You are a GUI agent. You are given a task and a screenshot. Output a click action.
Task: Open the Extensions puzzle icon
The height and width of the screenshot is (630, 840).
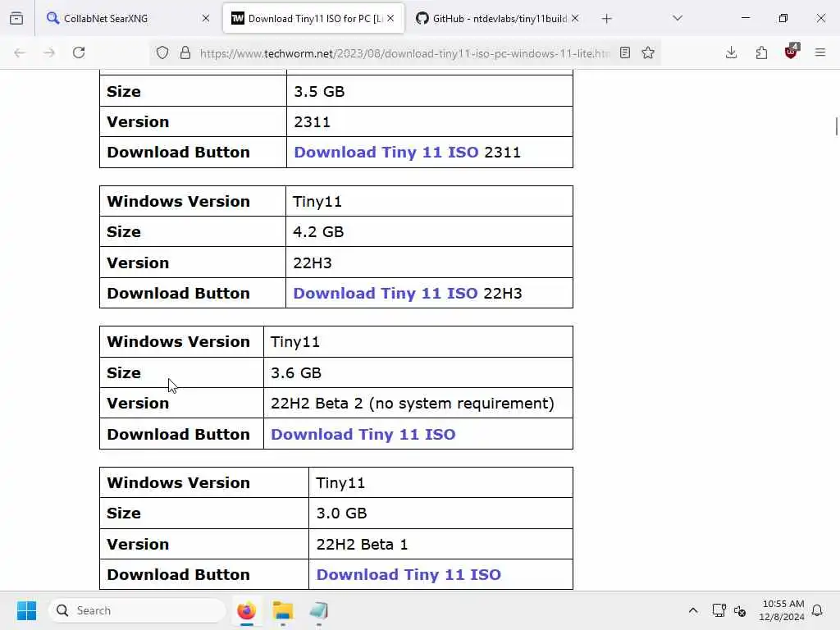pos(761,52)
